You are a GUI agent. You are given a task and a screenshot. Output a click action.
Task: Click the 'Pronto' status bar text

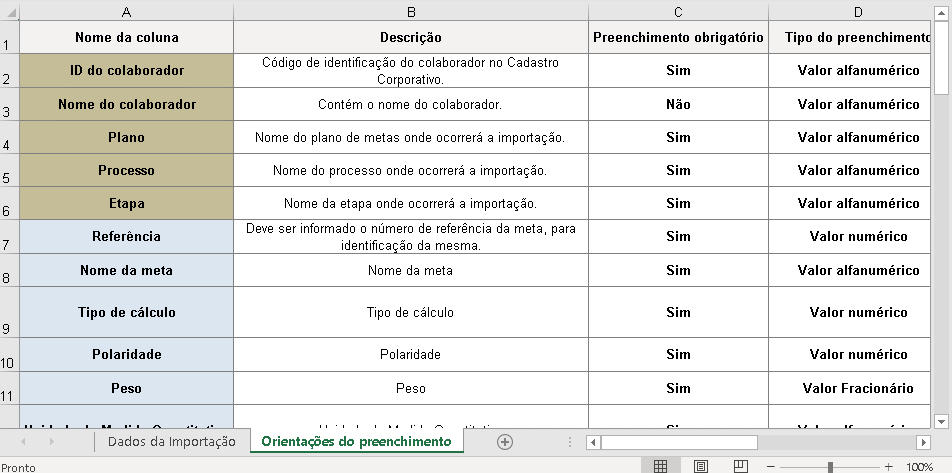pos(18,468)
